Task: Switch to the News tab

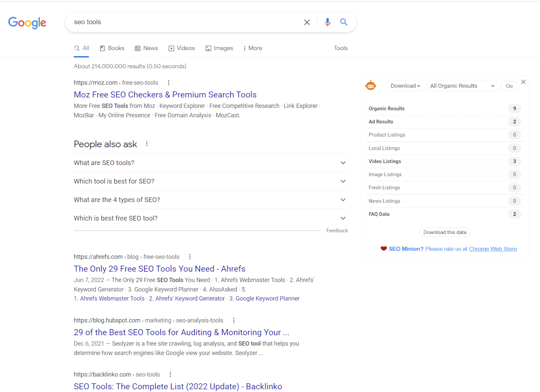Action: [x=146, y=48]
